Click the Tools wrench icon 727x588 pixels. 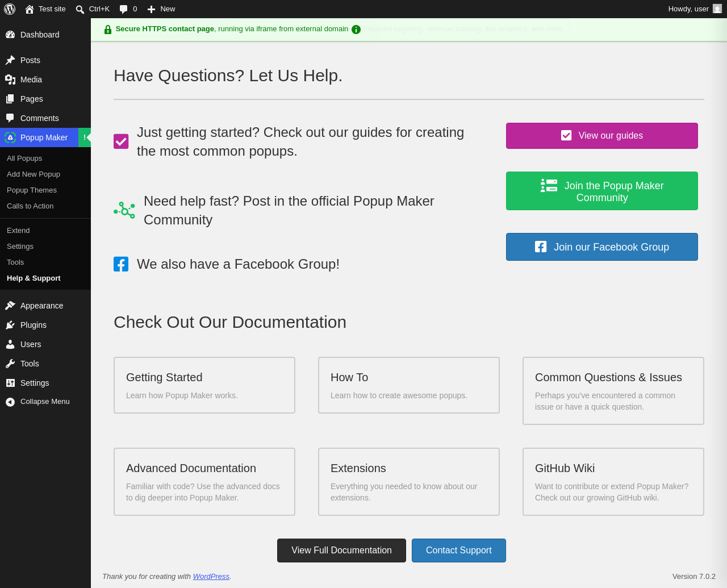tap(10, 364)
